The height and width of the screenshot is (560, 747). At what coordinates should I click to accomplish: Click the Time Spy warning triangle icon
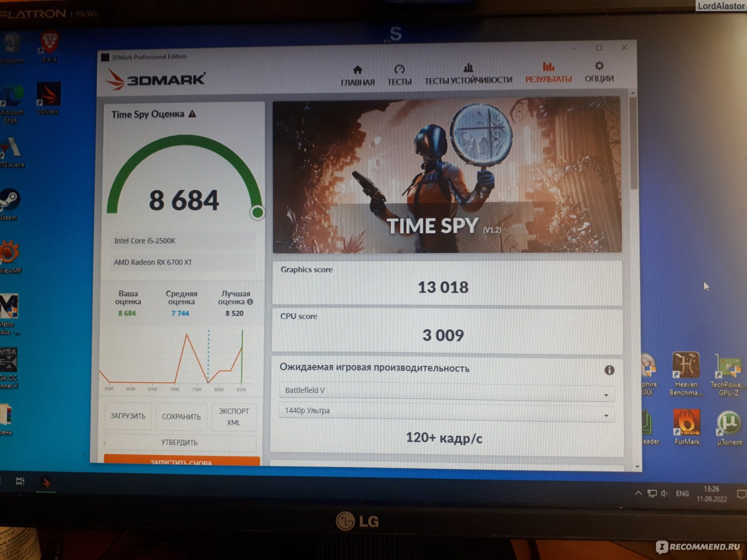(192, 114)
